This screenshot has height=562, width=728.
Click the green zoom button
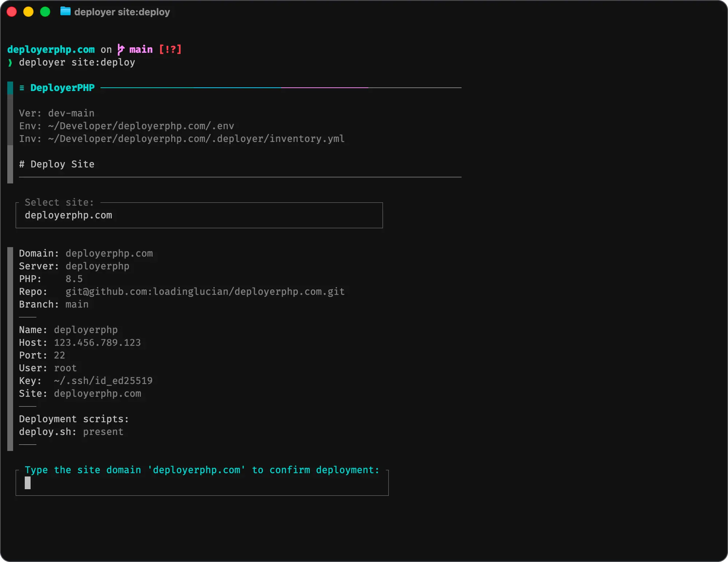point(45,12)
